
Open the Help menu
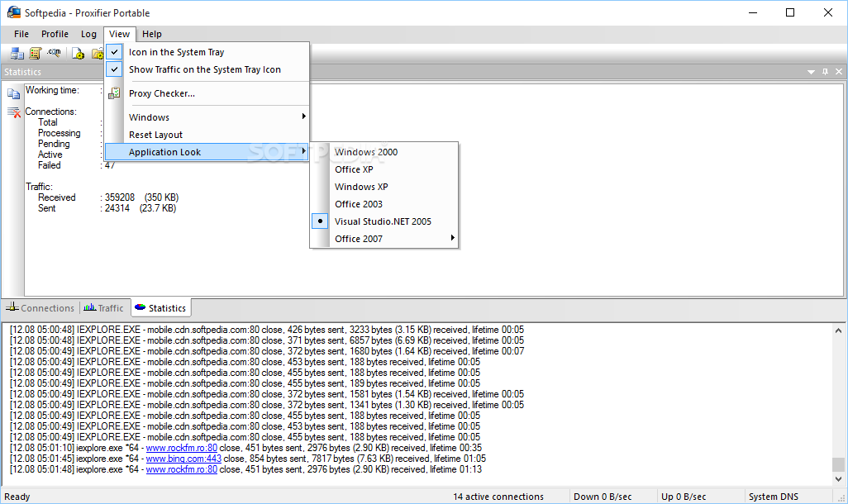click(152, 34)
